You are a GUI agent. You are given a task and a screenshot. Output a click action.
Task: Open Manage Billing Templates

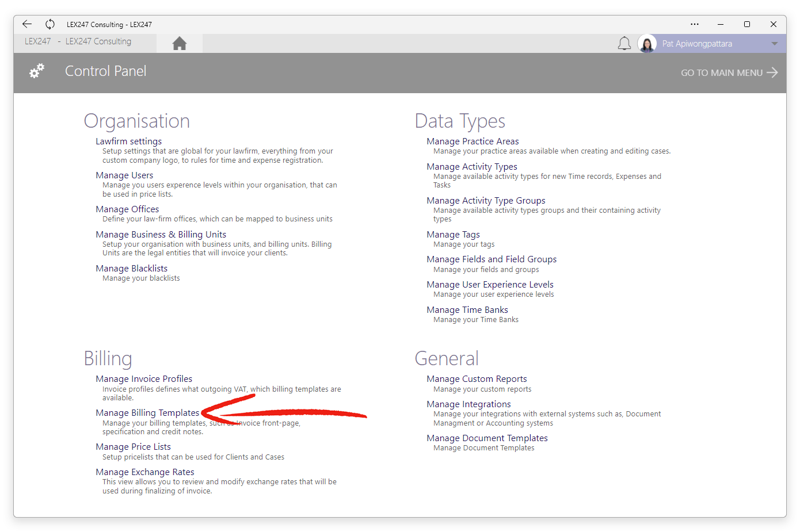(147, 413)
